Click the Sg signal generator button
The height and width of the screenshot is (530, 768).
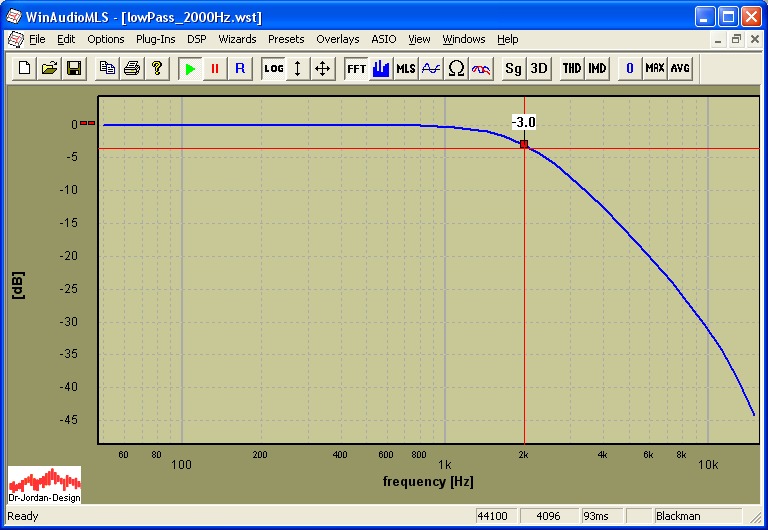tap(513, 68)
